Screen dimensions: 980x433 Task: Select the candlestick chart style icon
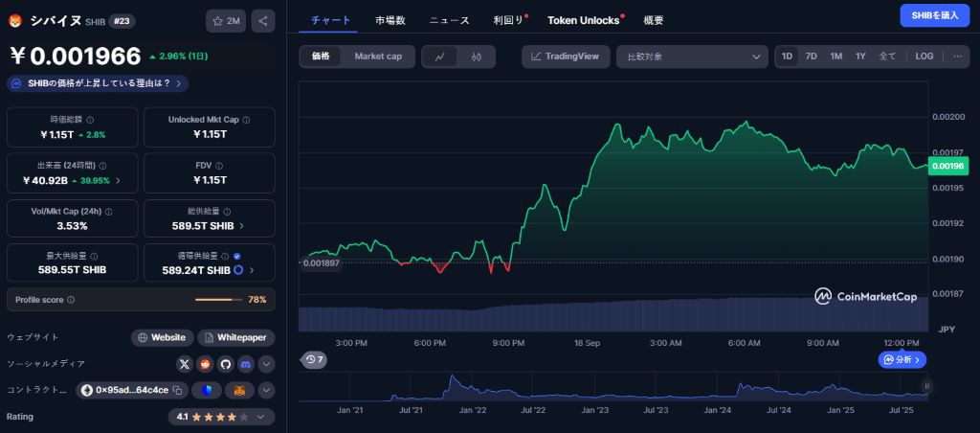click(x=477, y=57)
